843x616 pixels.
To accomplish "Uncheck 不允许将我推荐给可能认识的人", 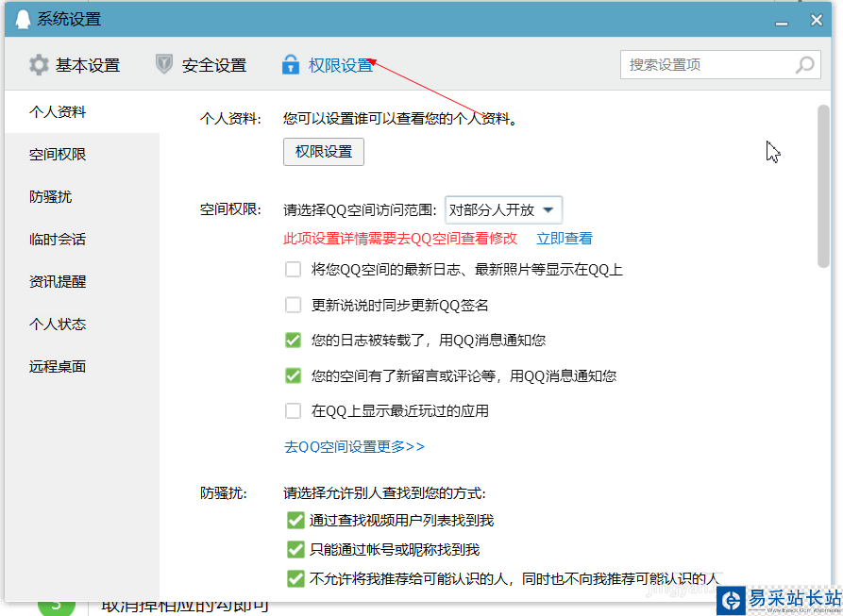I will 295,578.
